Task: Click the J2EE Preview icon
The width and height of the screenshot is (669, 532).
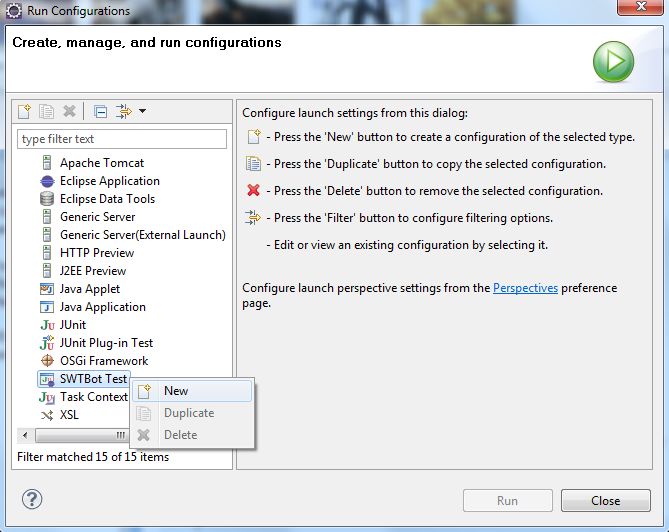Action: tap(47, 270)
